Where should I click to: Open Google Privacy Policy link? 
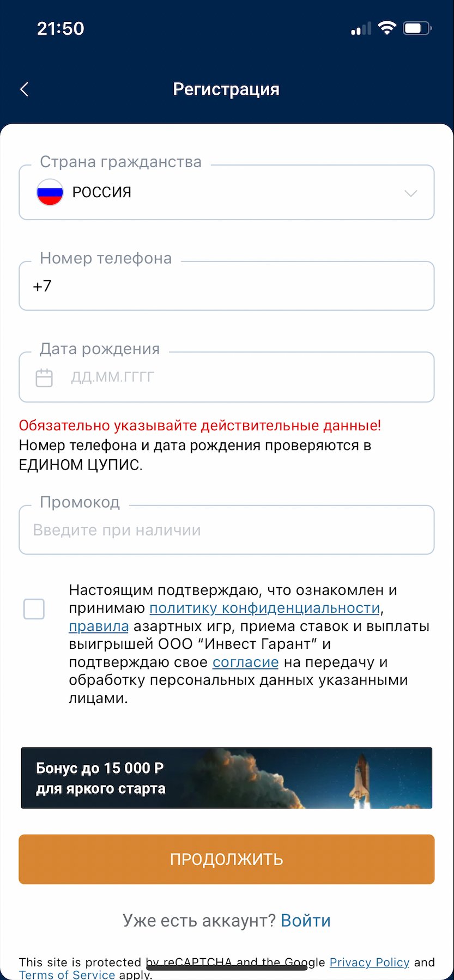coord(369,962)
